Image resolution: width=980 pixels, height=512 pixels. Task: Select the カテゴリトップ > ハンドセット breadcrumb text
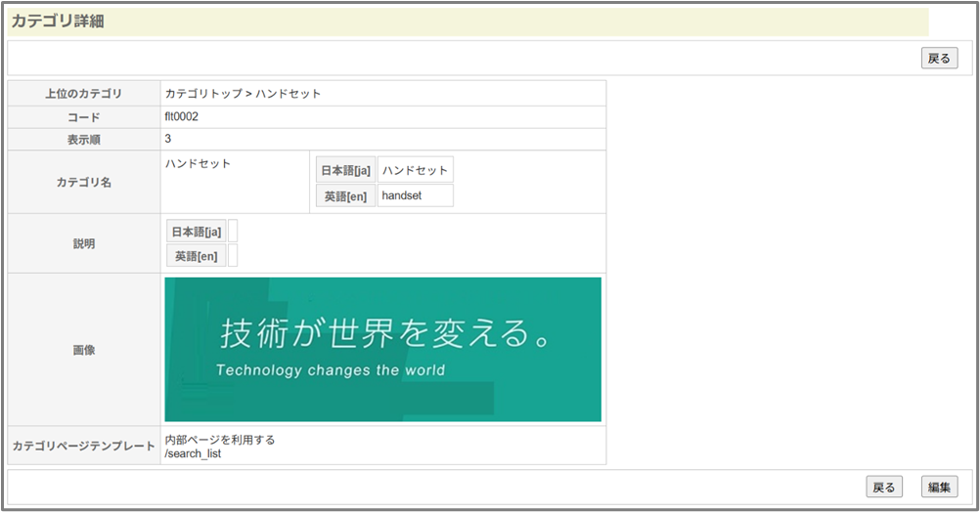[x=243, y=94]
